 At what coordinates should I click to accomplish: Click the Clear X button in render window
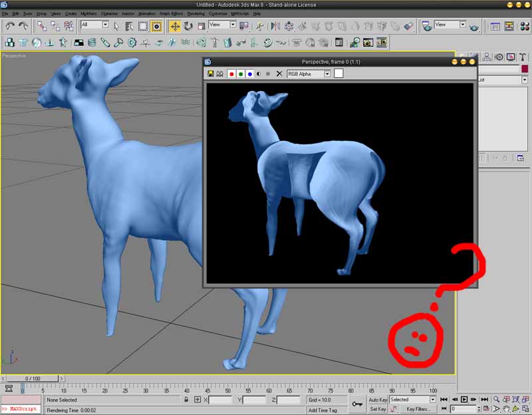tap(279, 74)
